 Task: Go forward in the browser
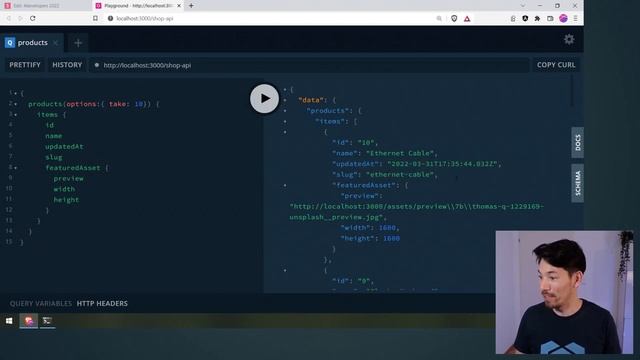click(x=20, y=18)
